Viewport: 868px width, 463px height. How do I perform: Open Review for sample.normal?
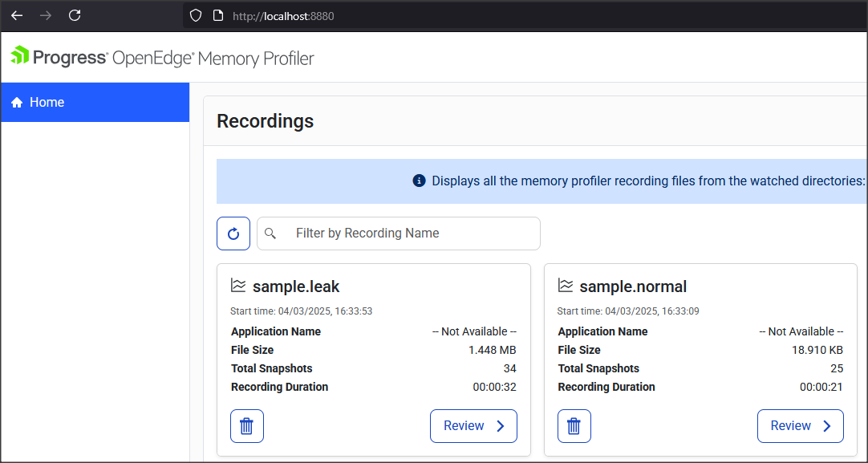tap(800, 426)
